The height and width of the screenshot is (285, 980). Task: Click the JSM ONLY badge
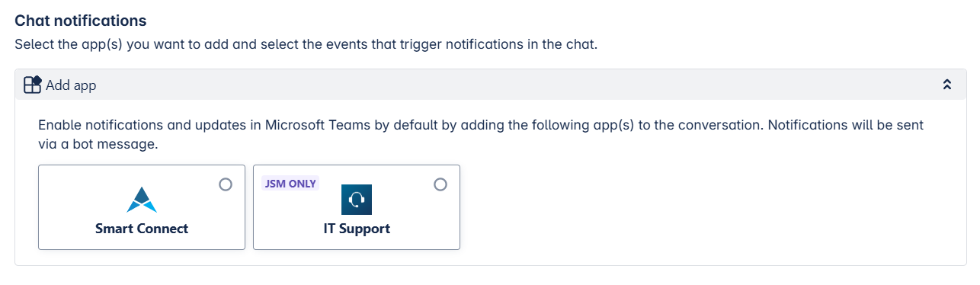(290, 184)
